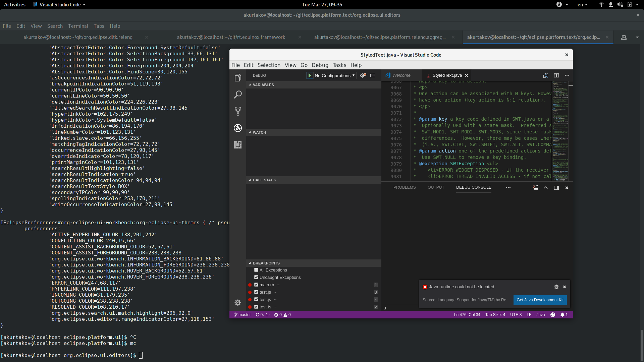Collapse the CALL STACK section
The width and height of the screenshot is (644, 362).
(x=314, y=180)
